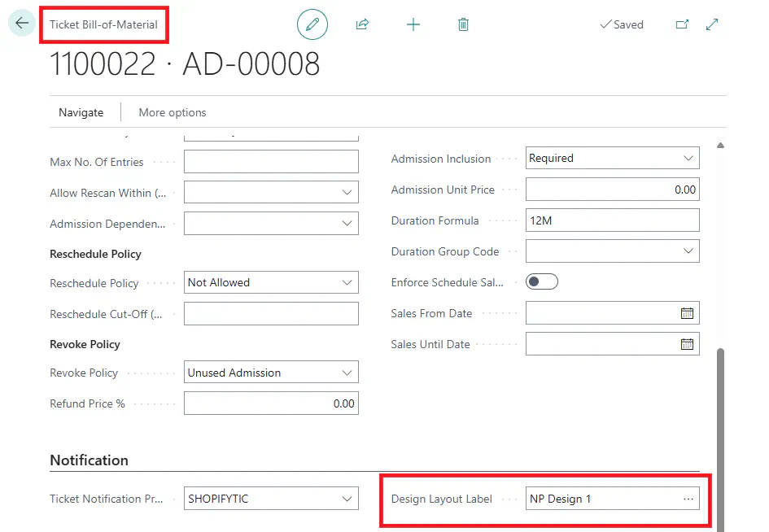The width and height of the screenshot is (769, 532).
Task: Click the pencil edit icon
Action: click(x=312, y=24)
